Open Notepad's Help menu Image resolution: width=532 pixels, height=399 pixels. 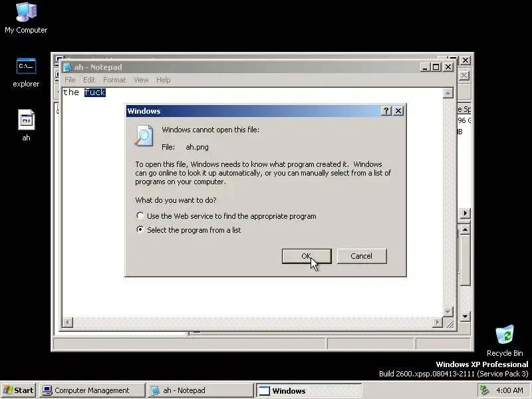click(163, 80)
